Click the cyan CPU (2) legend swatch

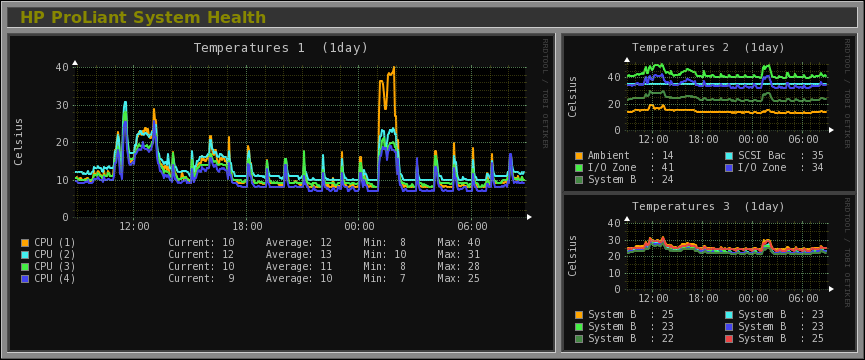pyautogui.click(x=24, y=255)
